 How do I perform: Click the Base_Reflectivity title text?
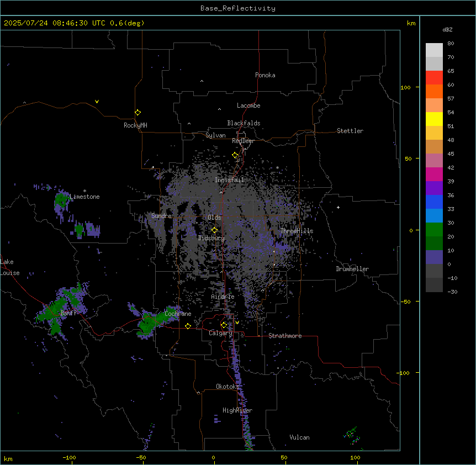(238, 8)
